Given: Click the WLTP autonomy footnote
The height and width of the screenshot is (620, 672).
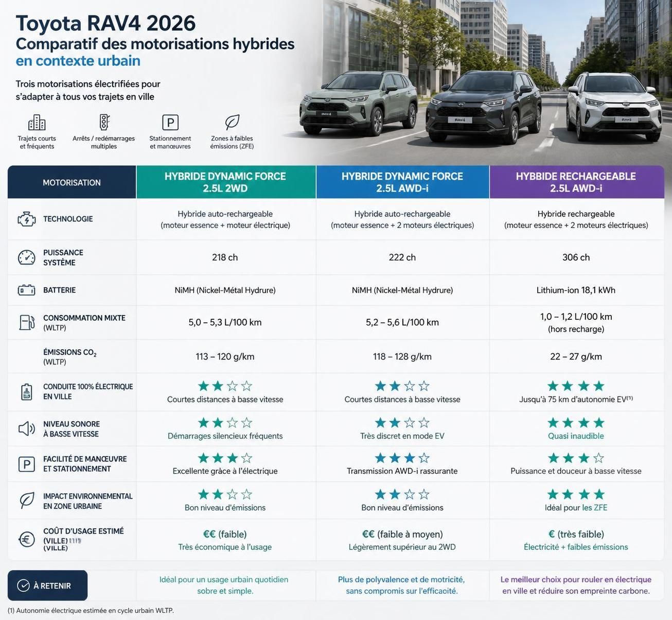Looking at the screenshot, I should pos(91,611).
